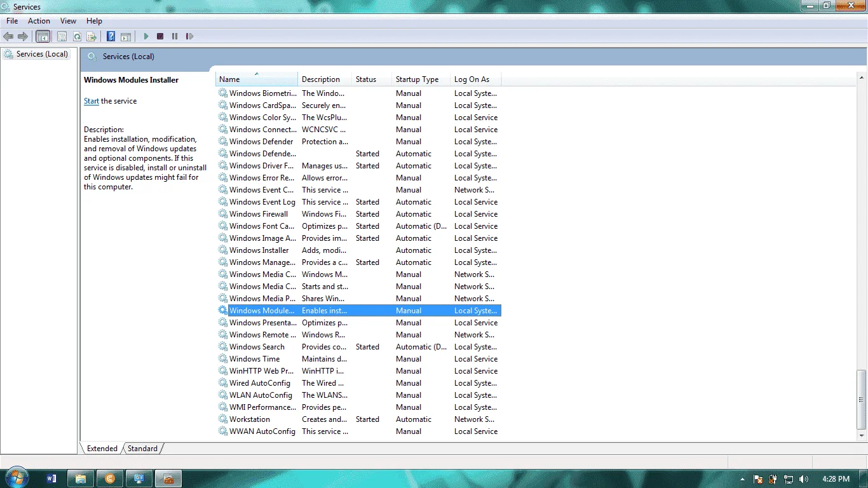Click the gear icon beside WLAN AutoConfig
This screenshot has width=868, height=488.
pyautogui.click(x=223, y=395)
